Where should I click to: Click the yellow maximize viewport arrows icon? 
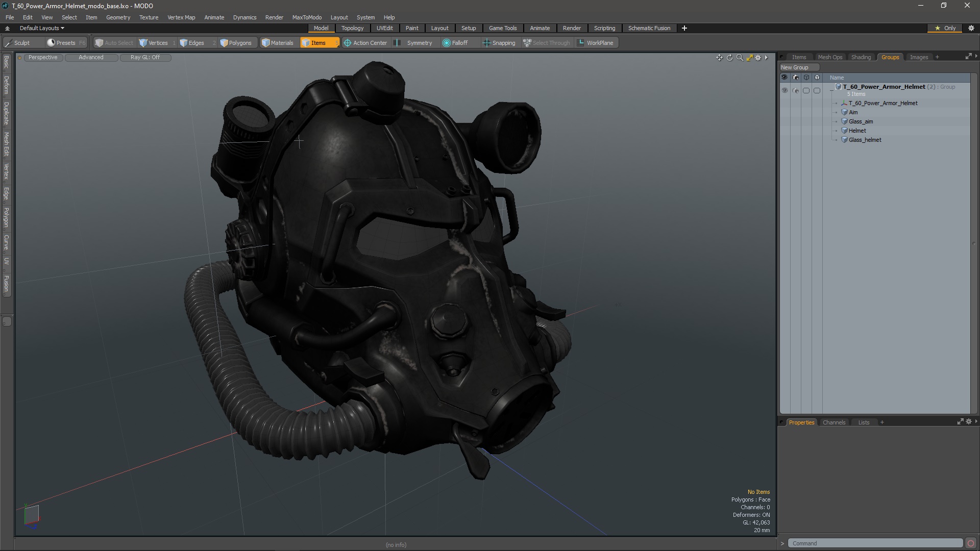click(749, 58)
